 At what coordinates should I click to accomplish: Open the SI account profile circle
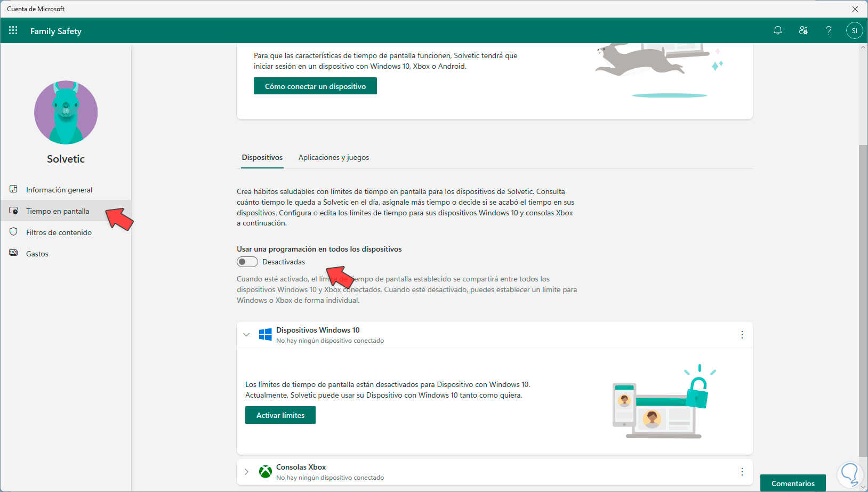(x=854, y=30)
